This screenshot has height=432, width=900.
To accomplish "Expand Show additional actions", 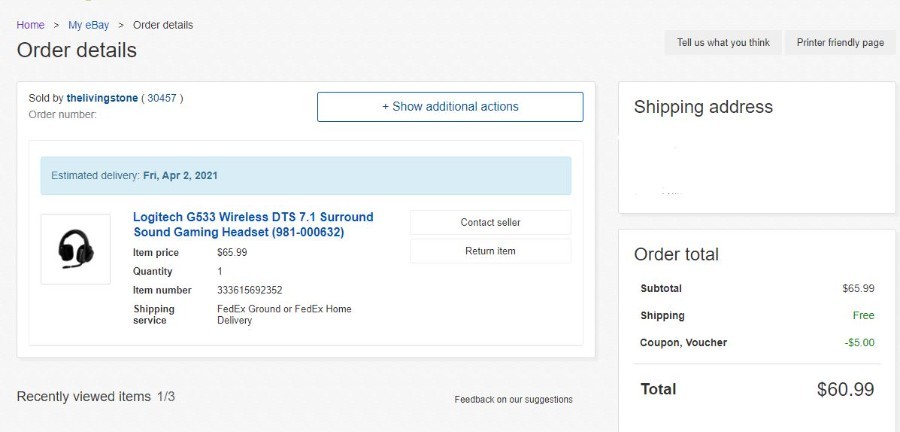I will 450,107.
